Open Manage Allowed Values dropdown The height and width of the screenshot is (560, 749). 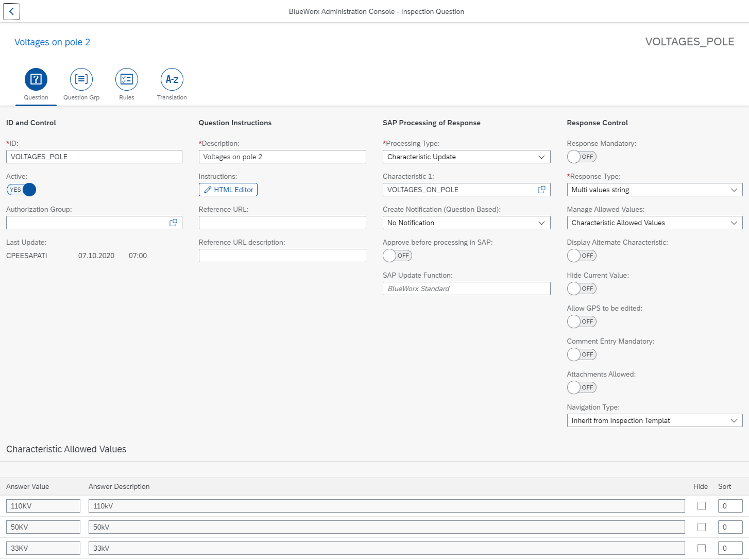point(655,223)
